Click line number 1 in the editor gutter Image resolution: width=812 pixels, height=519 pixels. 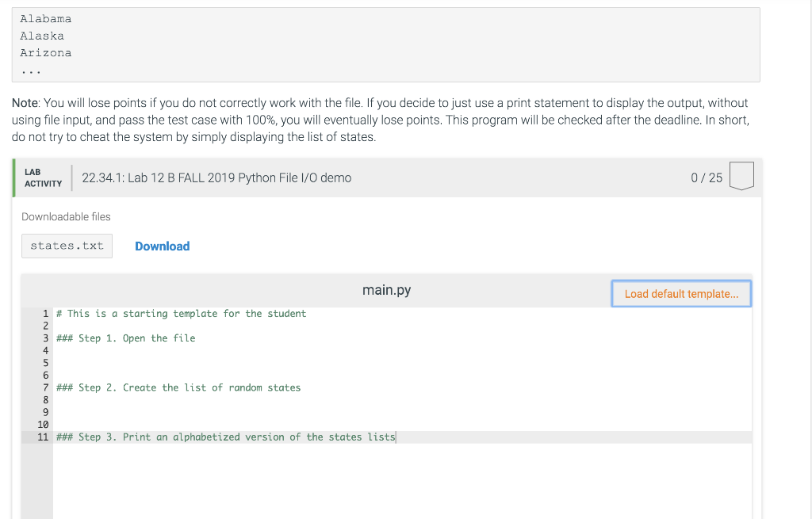pyautogui.click(x=44, y=313)
